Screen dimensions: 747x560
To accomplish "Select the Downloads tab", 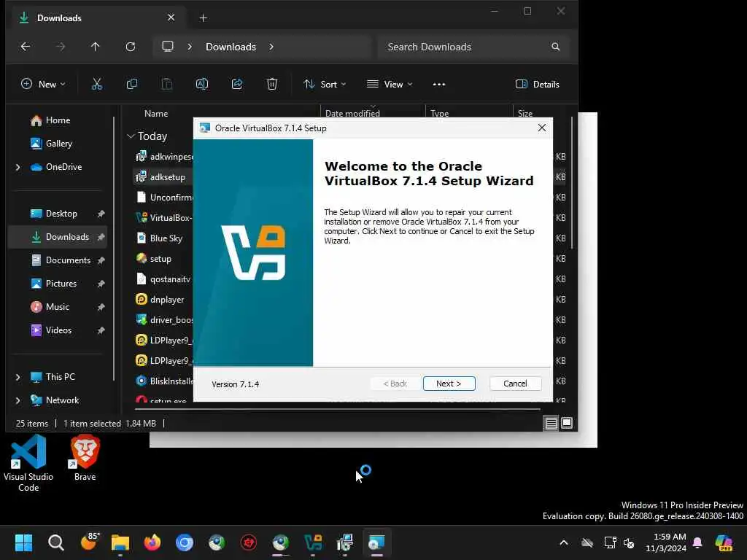I will coord(97,18).
